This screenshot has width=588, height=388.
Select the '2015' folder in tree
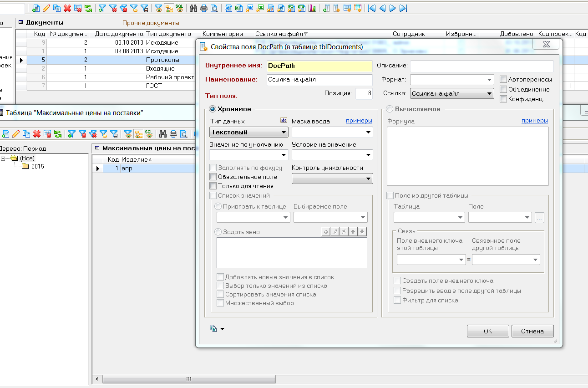(37, 166)
